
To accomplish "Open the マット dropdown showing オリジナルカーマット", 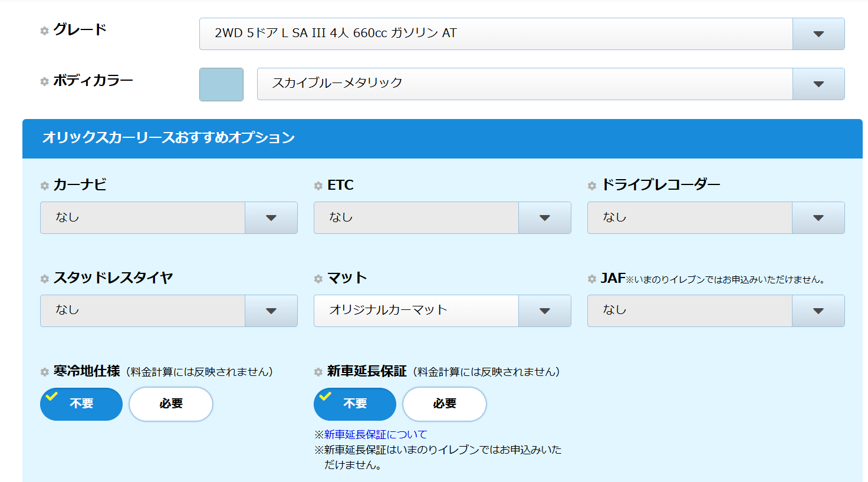I will [x=442, y=311].
